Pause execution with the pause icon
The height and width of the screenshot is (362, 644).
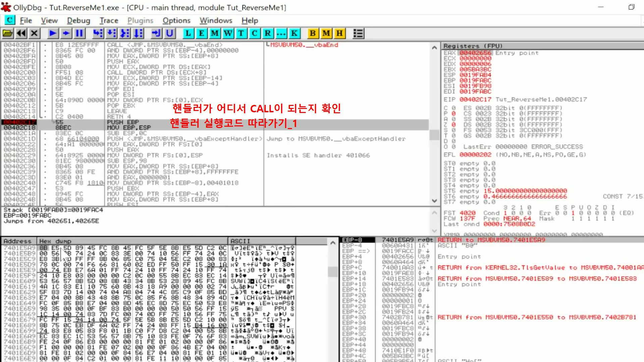[79, 33]
